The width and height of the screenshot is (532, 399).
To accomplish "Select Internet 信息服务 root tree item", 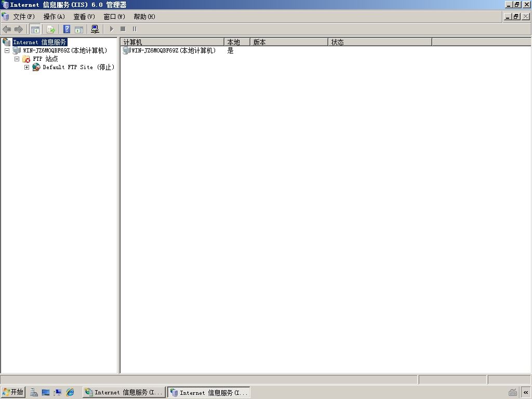I will point(39,42).
